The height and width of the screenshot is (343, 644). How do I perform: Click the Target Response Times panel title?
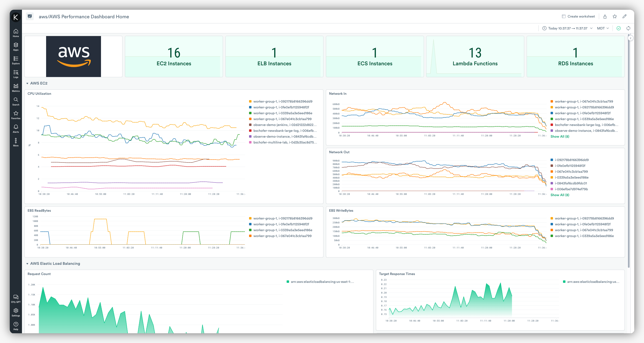pyautogui.click(x=397, y=274)
